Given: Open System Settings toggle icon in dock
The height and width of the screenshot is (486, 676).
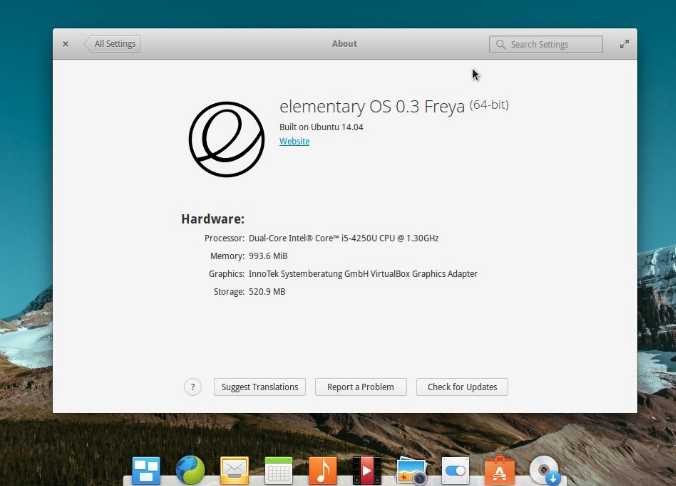Looking at the screenshot, I should click(455, 470).
